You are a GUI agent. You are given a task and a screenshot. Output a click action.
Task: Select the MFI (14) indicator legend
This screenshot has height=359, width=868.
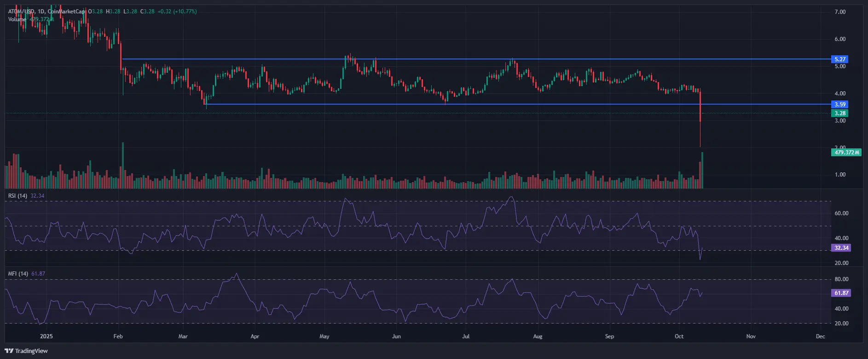tap(18, 274)
